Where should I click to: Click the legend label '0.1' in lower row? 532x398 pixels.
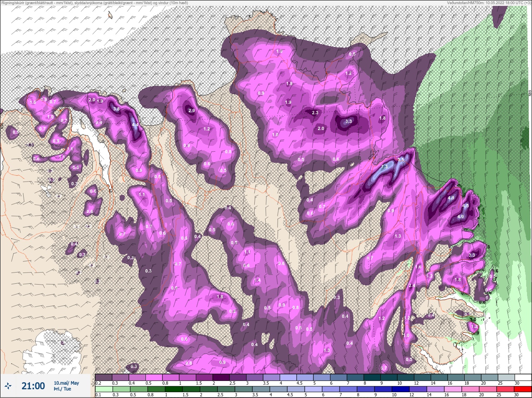coord(98,395)
